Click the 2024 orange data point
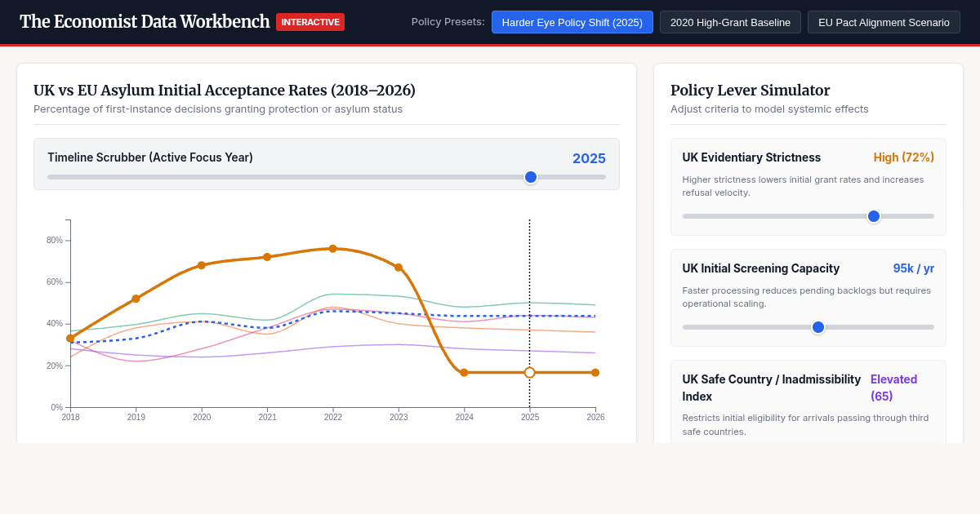This screenshot has height=514, width=980. click(x=464, y=372)
